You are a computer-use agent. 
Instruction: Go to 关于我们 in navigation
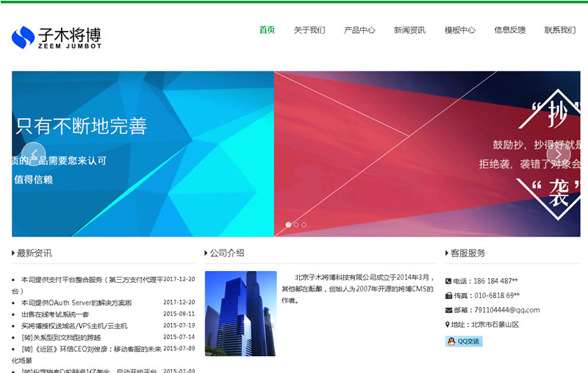309,30
